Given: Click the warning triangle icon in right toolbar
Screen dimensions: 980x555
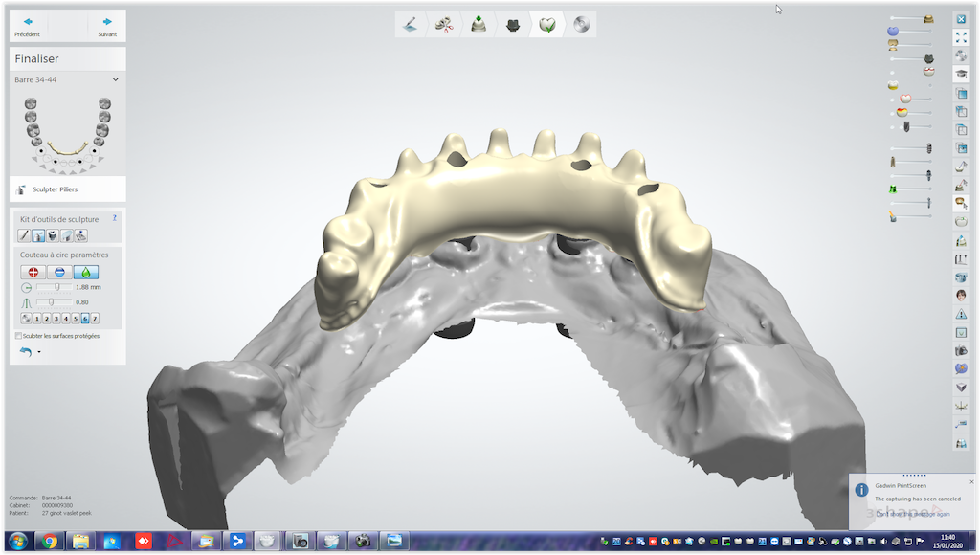Looking at the screenshot, I should coord(961,314).
